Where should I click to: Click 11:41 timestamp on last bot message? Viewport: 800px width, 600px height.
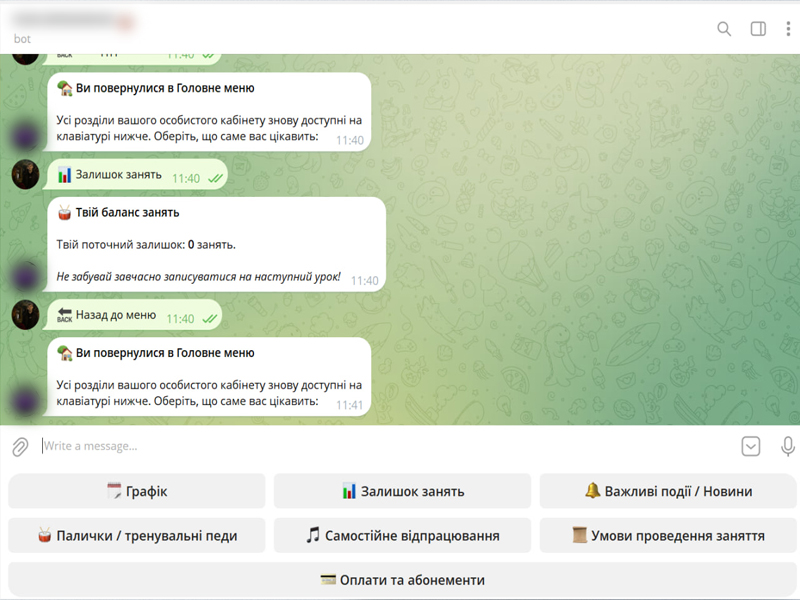tap(349, 405)
